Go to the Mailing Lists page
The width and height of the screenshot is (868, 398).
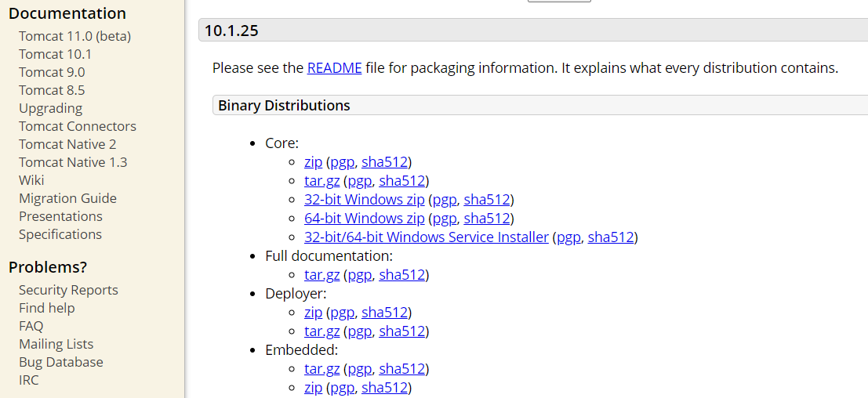point(56,344)
